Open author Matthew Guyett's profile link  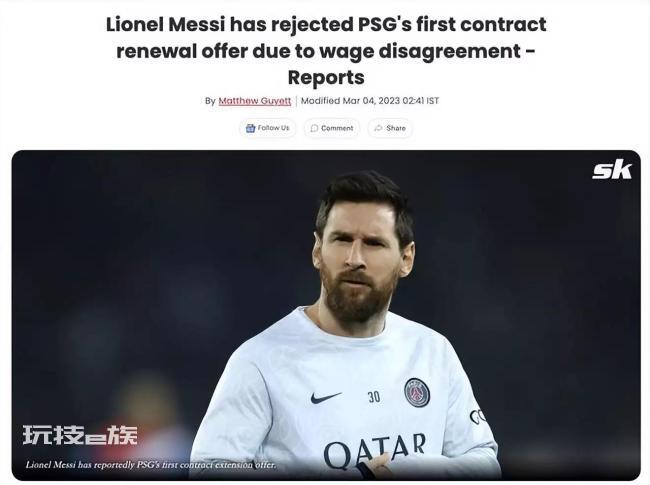click(x=255, y=101)
